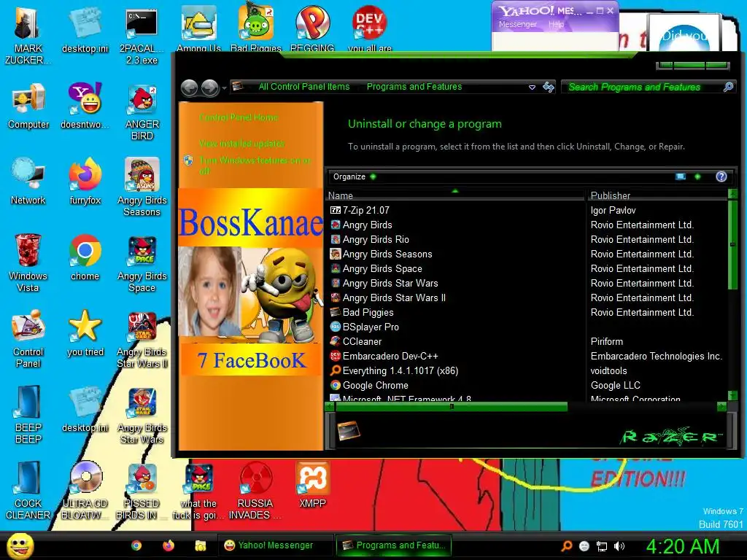Click the Messenger menu in Yahoo Messenger
The height and width of the screenshot is (560, 747).
517,24
